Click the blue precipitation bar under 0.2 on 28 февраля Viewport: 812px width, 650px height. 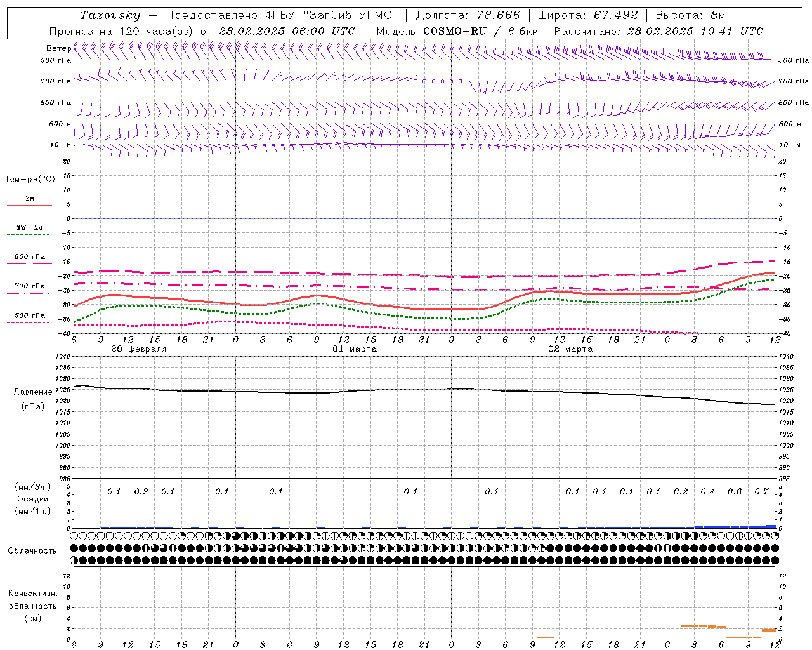[x=141, y=527]
